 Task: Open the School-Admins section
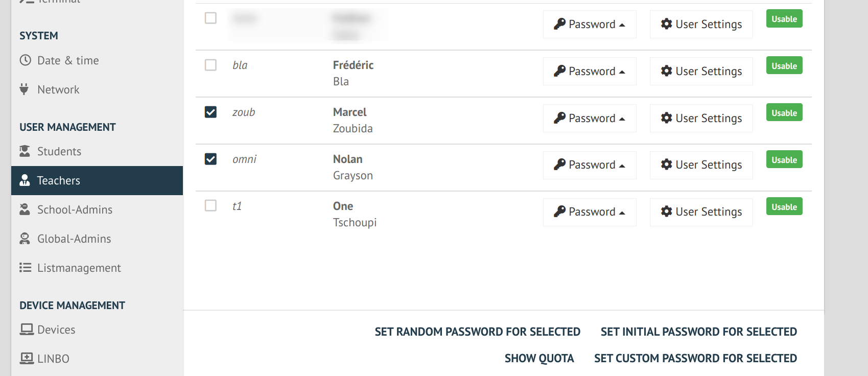[74, 209]
